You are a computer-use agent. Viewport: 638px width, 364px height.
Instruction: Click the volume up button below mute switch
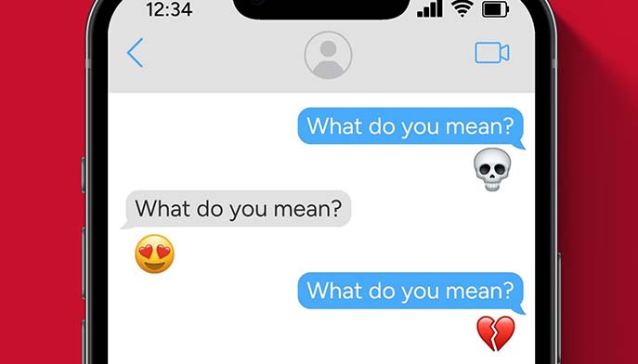click(x=84, y=264)
